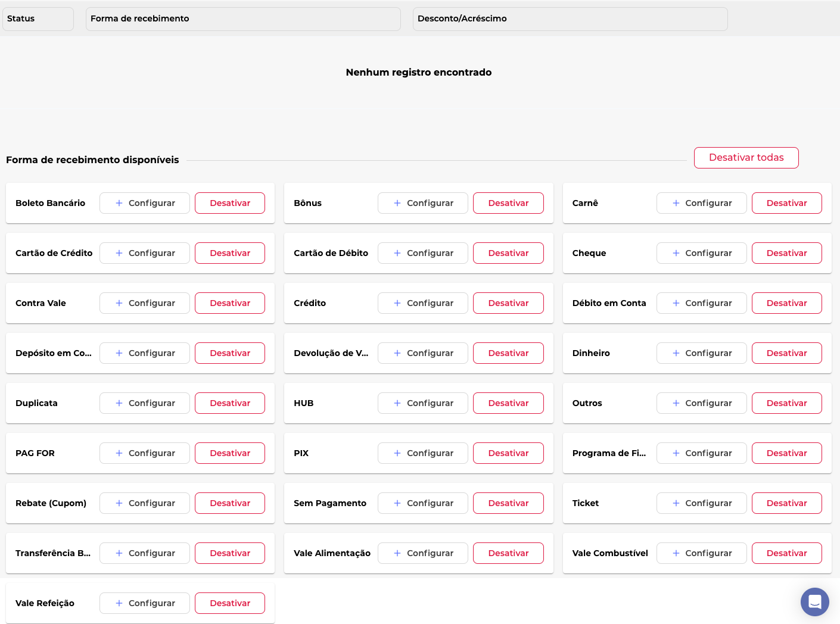Open the chat support widget icon
840x624 pixels.
(x=814, y=602)
